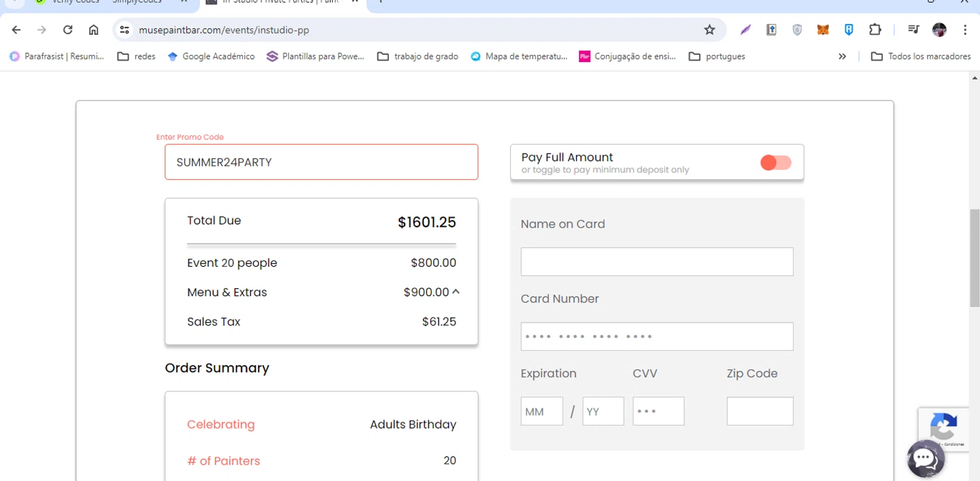The height and width of the screenshot is (481, 980).
Task: Open the browser extensions puzzle menu
Action: [875, 30]
